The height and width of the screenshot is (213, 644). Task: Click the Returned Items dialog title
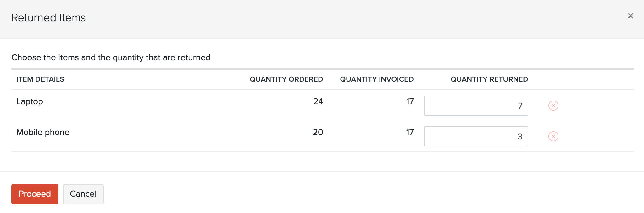[x=48, y=18]
